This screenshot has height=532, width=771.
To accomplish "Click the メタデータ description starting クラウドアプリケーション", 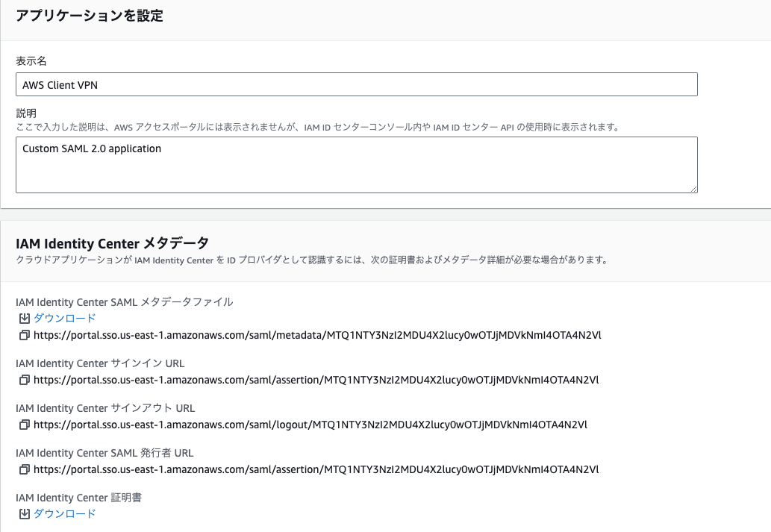I will tap(312, 260).
